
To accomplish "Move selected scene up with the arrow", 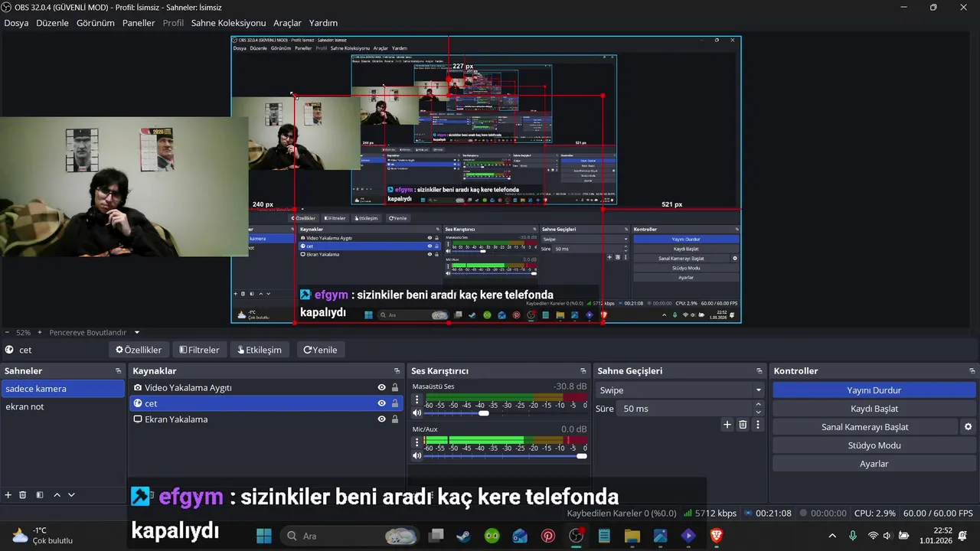I will pyautogui.click(x=57, y=495).
